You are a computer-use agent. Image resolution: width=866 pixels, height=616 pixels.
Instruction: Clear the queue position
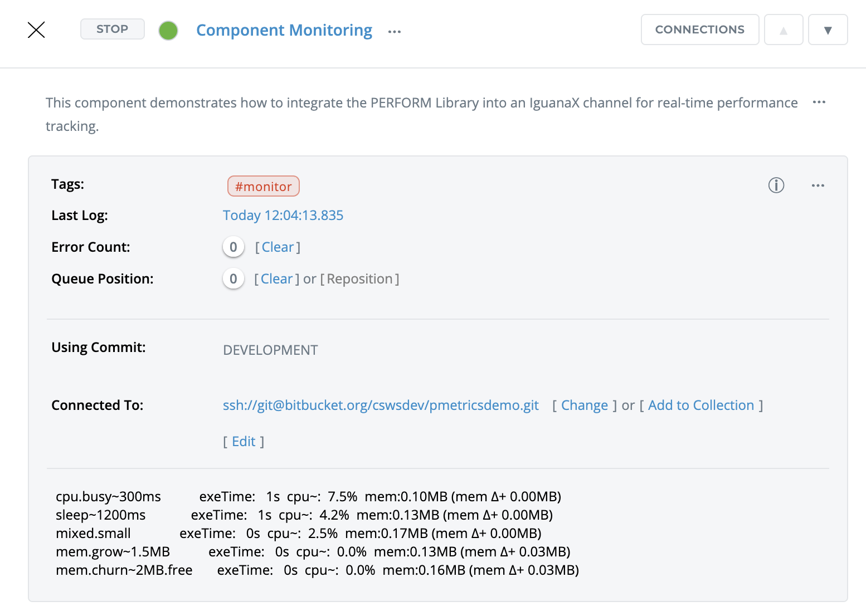pyautogui.click(x=276, y=279)
